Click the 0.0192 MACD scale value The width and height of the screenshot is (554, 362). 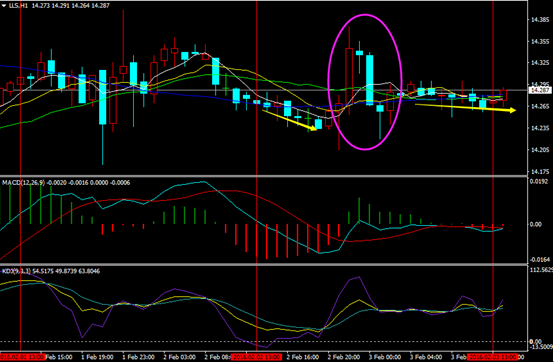click(539, 181)
